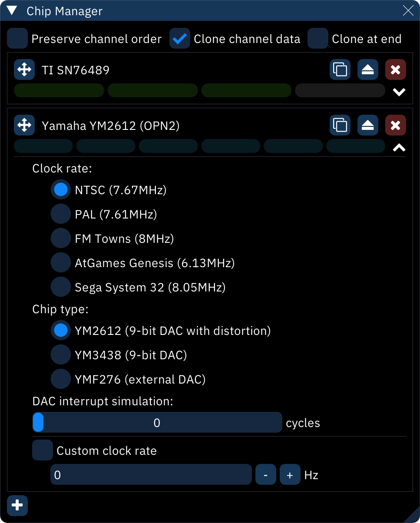Enable Preserve channel order checkbox
420x523 pixels.
[x=17, y=39]
